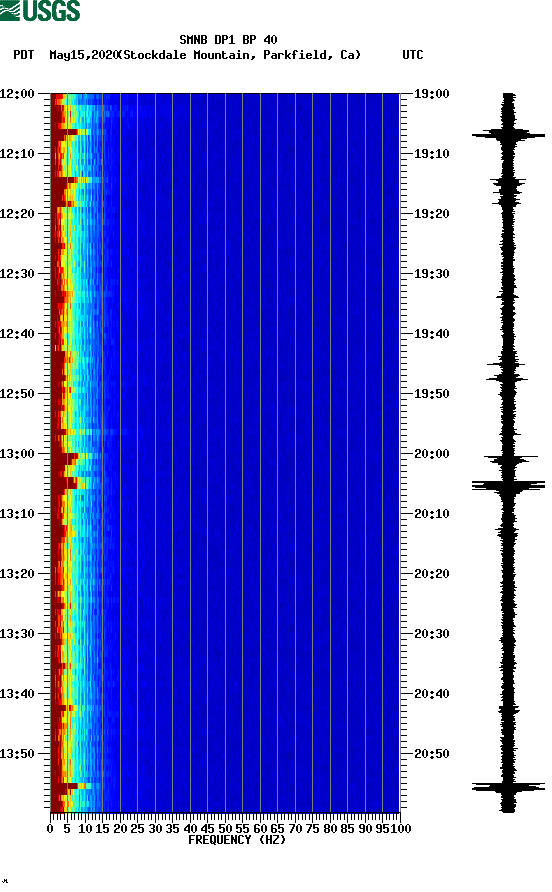Click the 20:50 UTC time label
This screenshot has height=892, width=552.
point(431,754)
